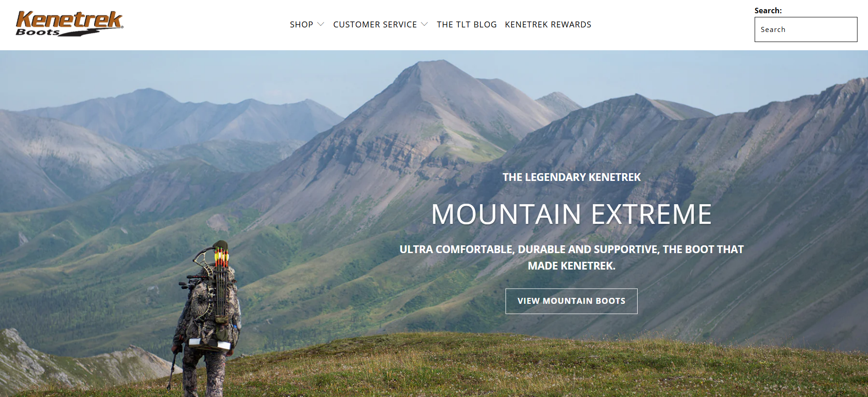Focus the Search input field
Viewport: 868px width, 397px height.
coord(806,30)
